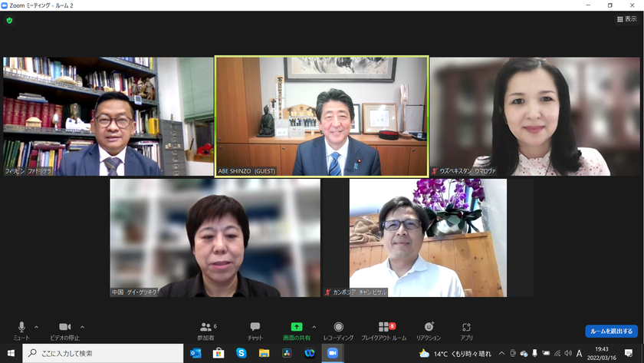Expand video options arrow beside camera
Image resolution: width=644 pixels, height=363 pixels.
(x=82, y=327)
